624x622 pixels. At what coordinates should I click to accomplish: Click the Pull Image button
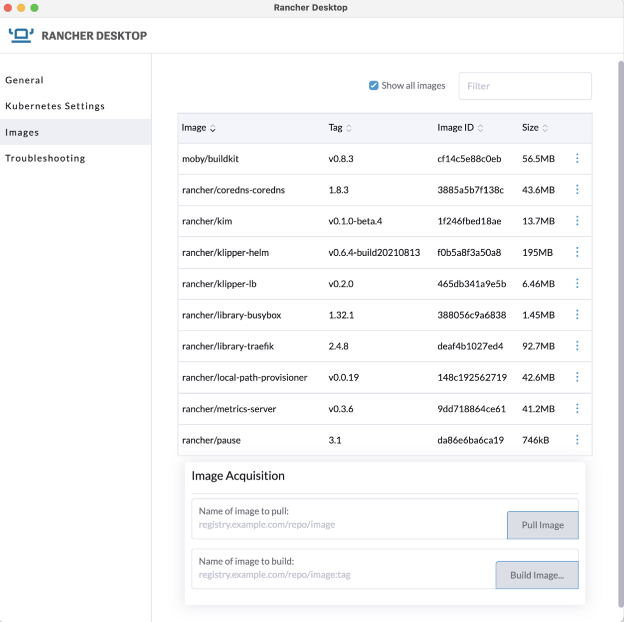542,525
